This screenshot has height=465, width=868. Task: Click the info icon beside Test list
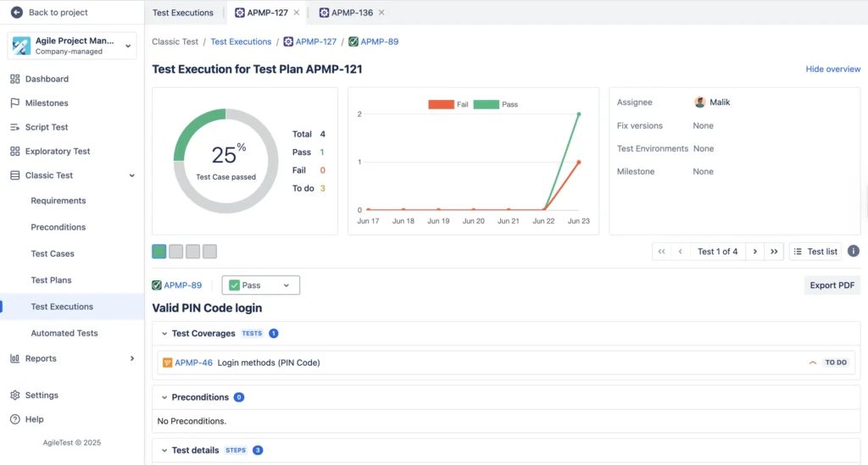854,251
